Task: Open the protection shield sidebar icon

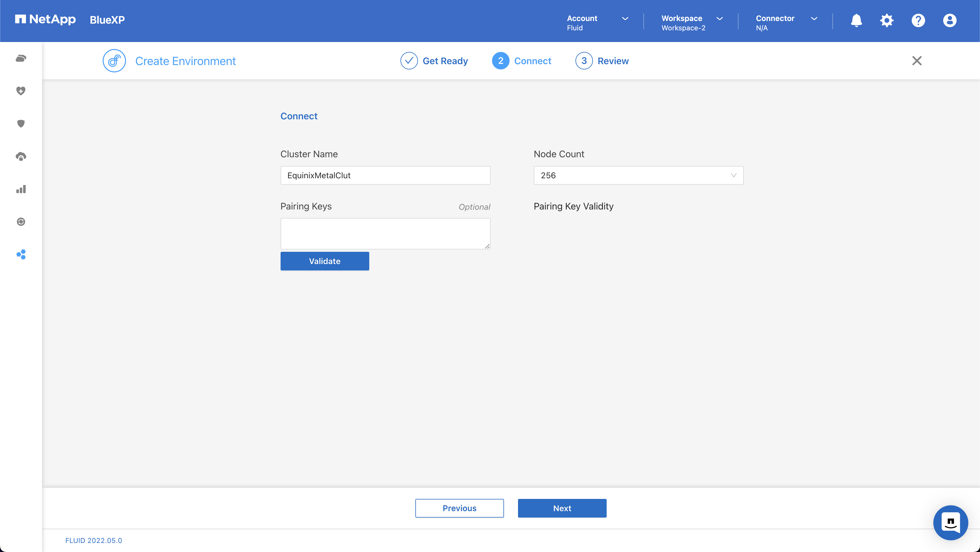Action: click(21, 124)
